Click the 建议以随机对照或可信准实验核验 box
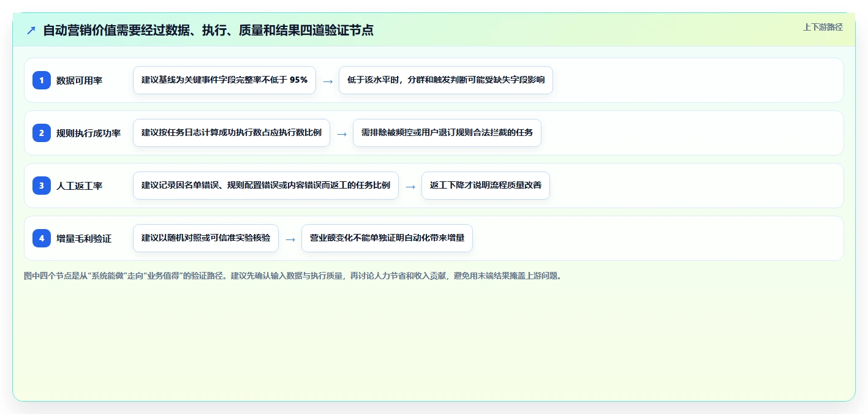 (206, 238)
